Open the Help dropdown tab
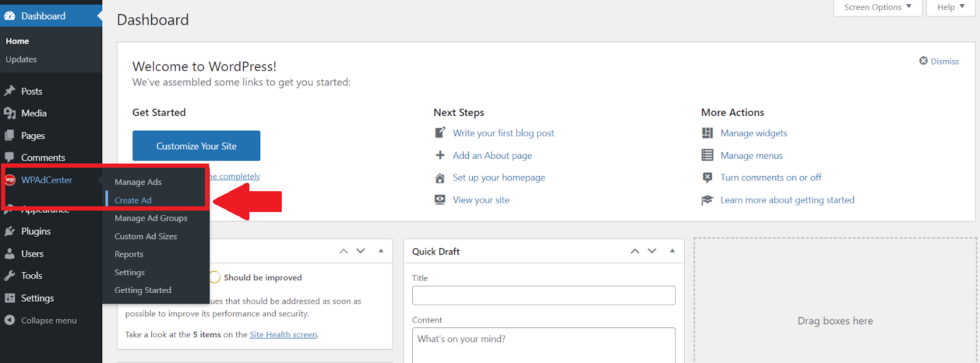Screen dimensions: 980x363 951,7
